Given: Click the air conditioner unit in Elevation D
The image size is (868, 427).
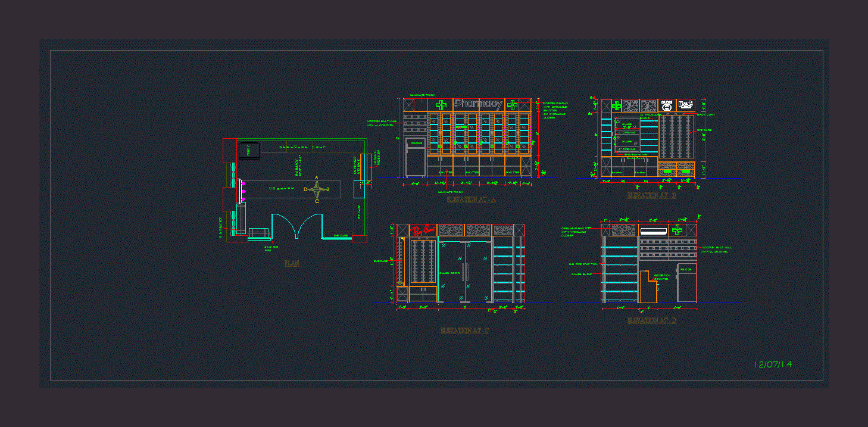Looking at the screenshot, I should point(654,230).
